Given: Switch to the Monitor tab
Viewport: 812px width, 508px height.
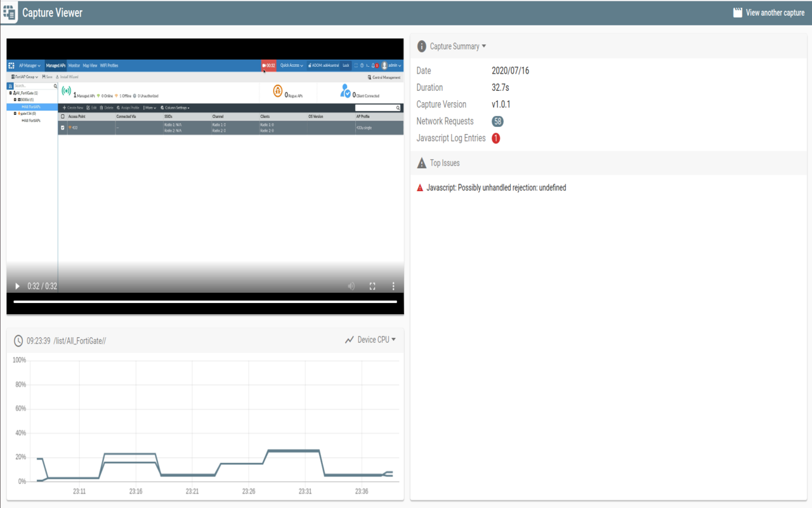Looking at the screenshot, I should (74, 65).
